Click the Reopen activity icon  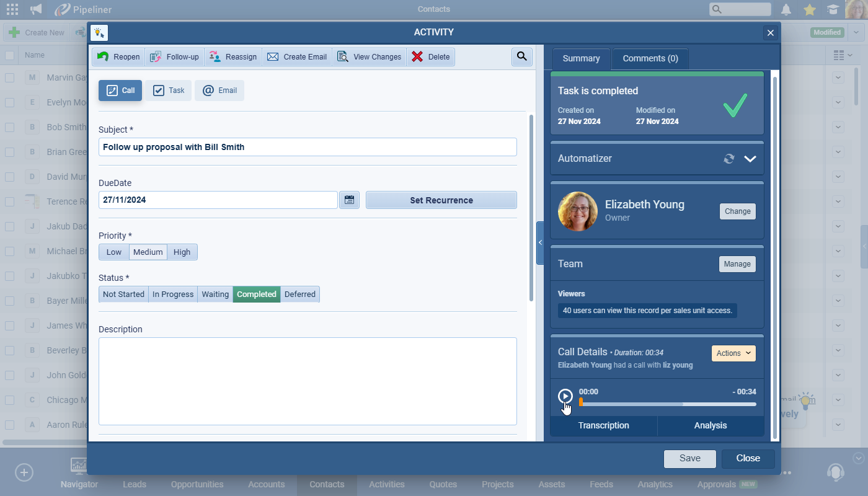104,57
